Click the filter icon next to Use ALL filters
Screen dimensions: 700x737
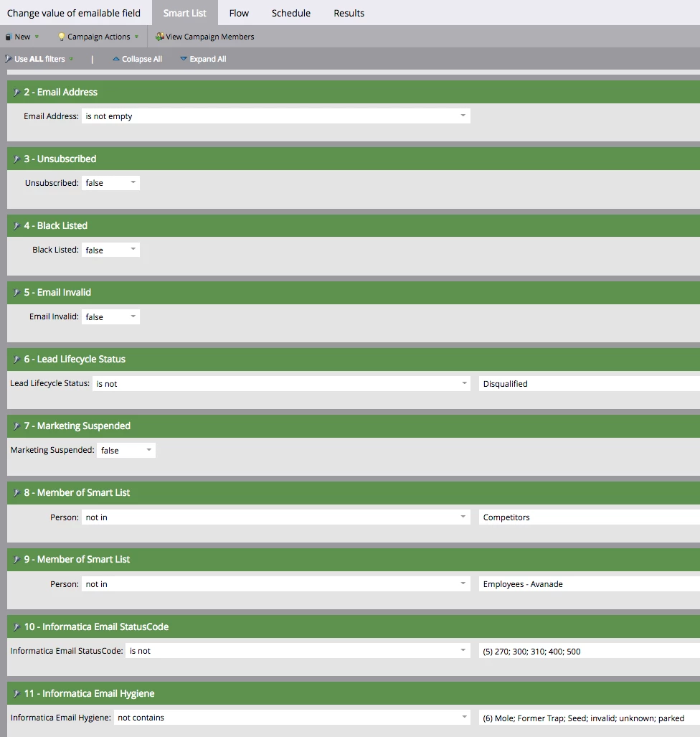click(8, 59)
